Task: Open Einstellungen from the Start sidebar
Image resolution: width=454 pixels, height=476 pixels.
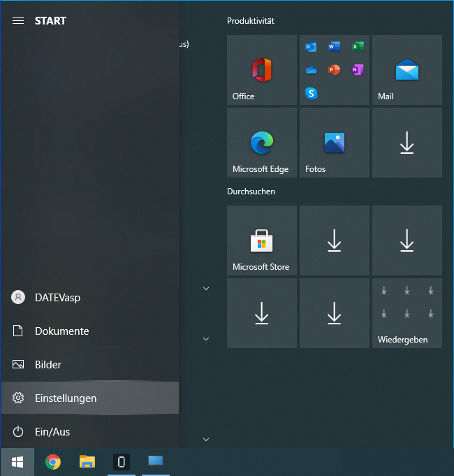Action: (x=90, y=398)
